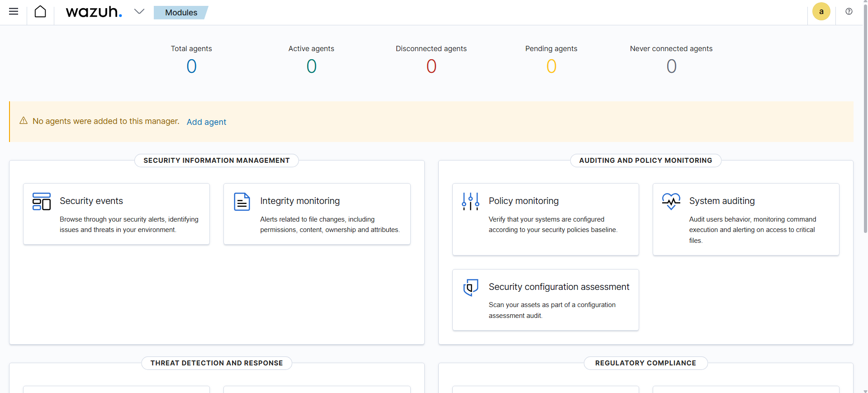Open the Policy monitoring module title
868x393 pixels.
[524, 201]
